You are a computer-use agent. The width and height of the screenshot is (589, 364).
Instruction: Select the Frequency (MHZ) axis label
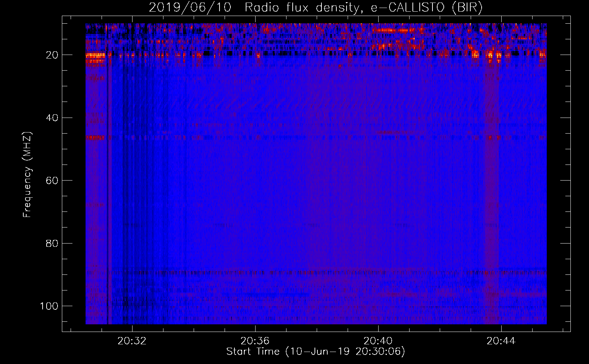27,174
